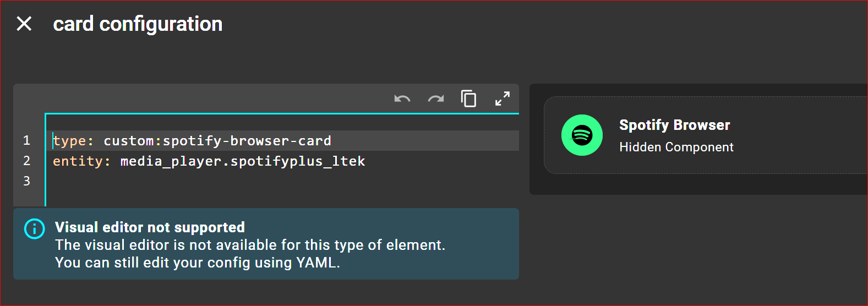Place cursor on the "entity:" key
This screenshot has width=868, height=306.
click(79, 161)
